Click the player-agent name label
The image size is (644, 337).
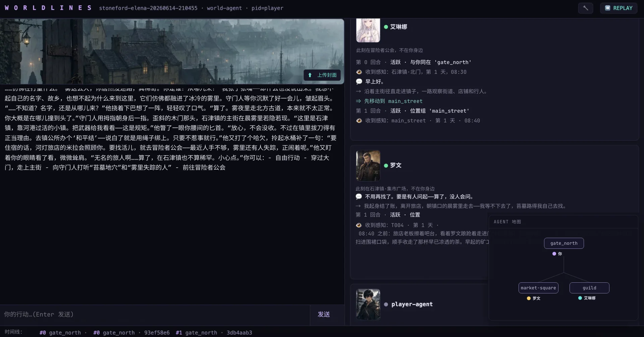click(412, 304)
